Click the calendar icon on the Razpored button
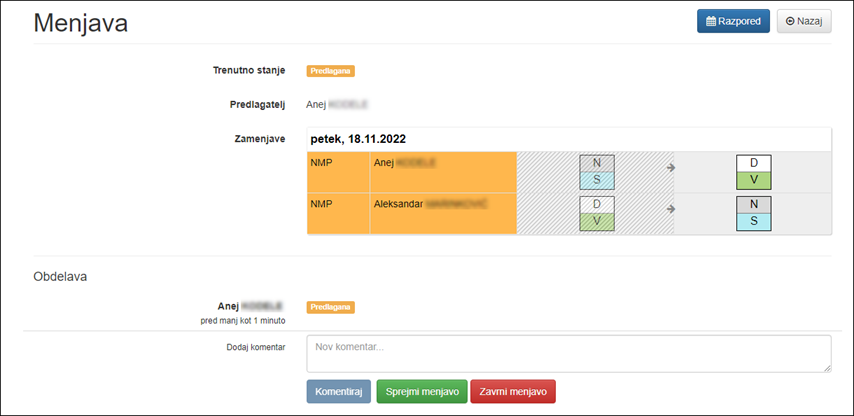Viewport: 854px width, 416px height. tap(711, 22)
